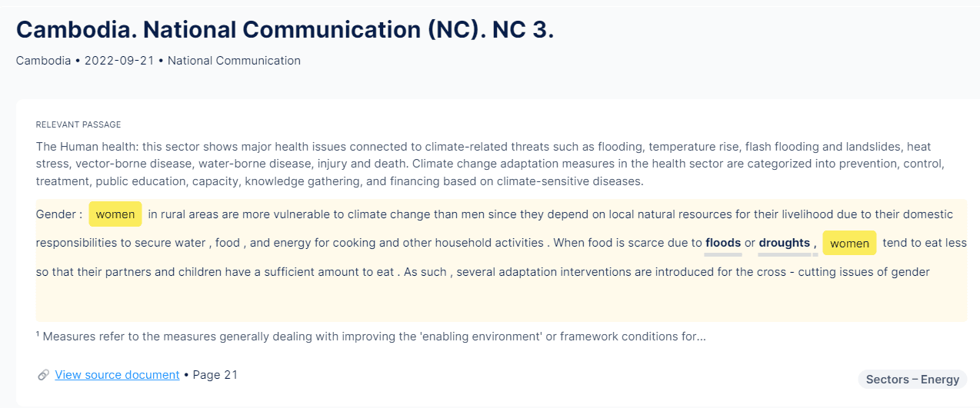Open the View source document link
The height and width of the screenshot is (408, 980).
[117, 375]
